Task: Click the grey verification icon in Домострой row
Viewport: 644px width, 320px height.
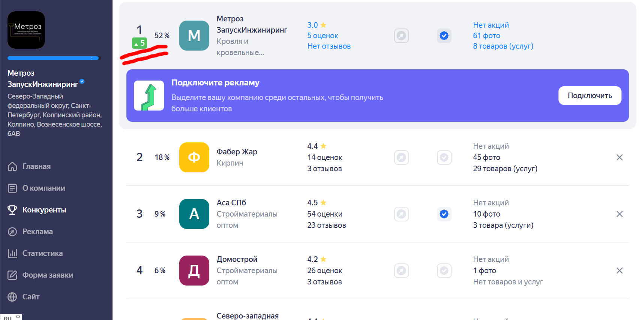Action: [444, 271]
